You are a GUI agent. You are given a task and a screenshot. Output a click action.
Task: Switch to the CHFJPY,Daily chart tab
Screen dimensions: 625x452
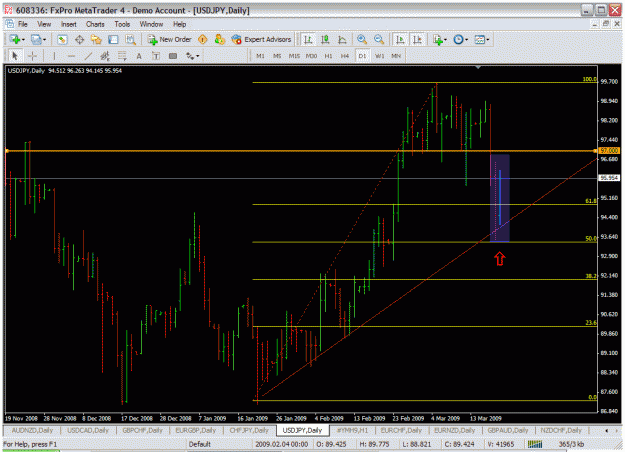(x=249, y=430)
